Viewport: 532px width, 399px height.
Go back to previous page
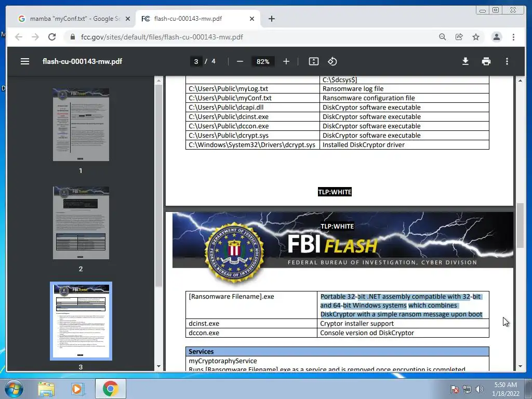[x=19, y=37]
